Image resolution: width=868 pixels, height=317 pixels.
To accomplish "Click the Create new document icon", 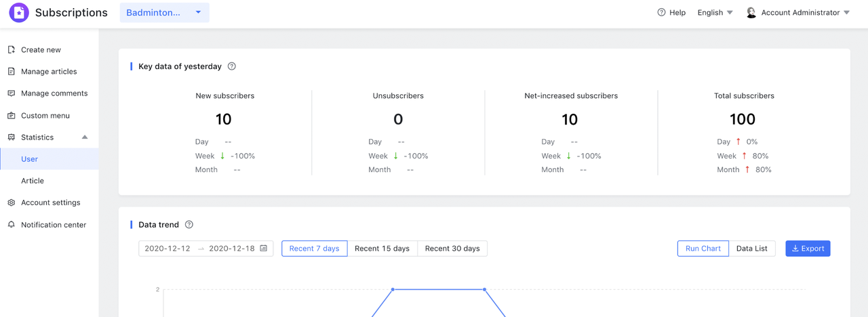I will pos(12,49).
